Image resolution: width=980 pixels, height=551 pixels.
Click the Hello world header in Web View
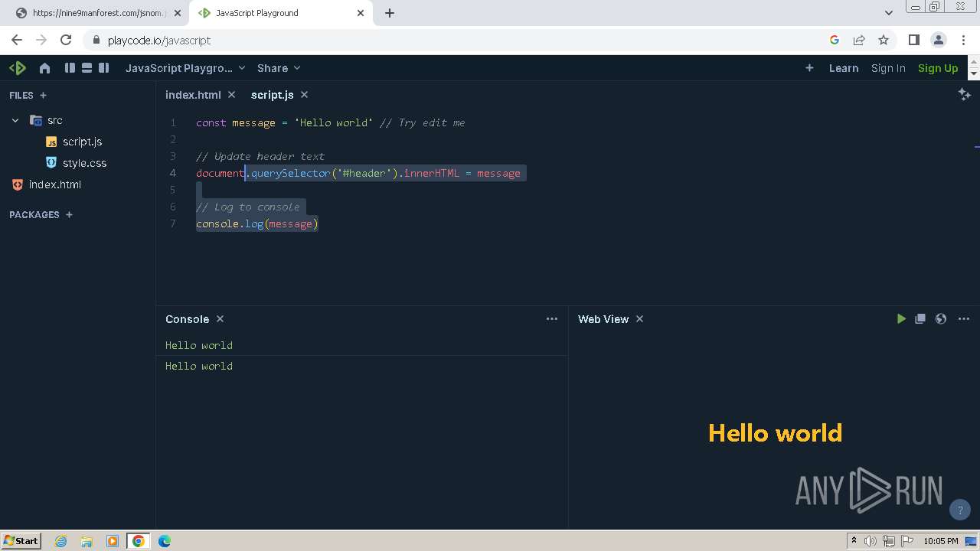775,433
